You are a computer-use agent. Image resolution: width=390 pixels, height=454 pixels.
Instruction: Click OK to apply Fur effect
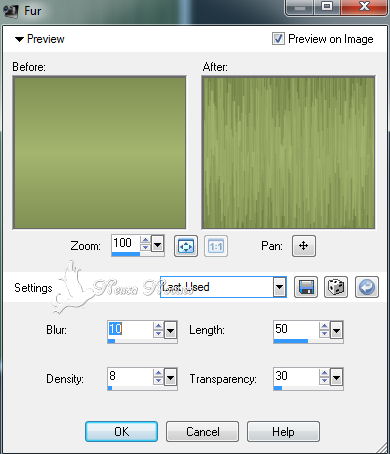coord(121,432)
